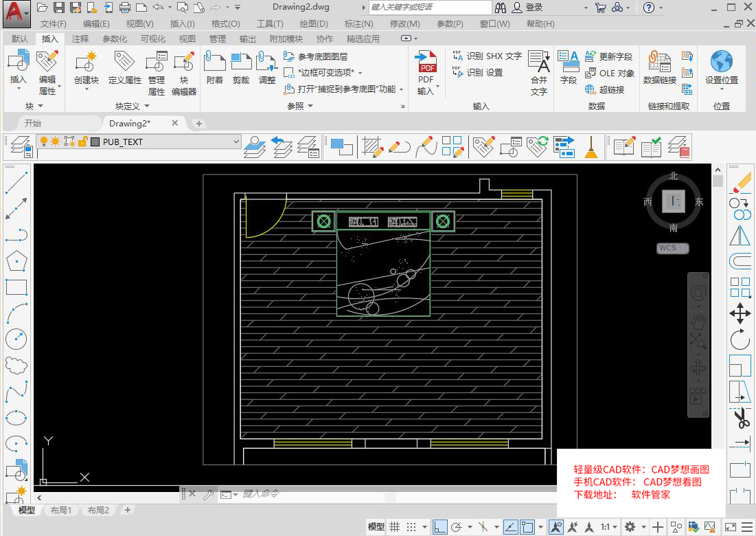This screenshot has height=536, width=756.
Task: Open Layer Properties Manager icon
Action: click(x=21, y=146)
